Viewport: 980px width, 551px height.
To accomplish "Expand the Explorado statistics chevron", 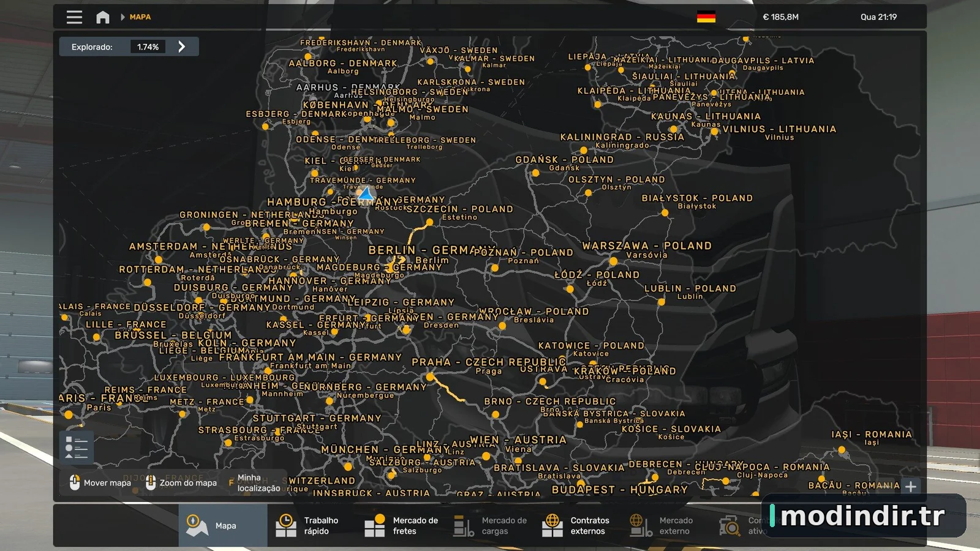I will point(181,47).
